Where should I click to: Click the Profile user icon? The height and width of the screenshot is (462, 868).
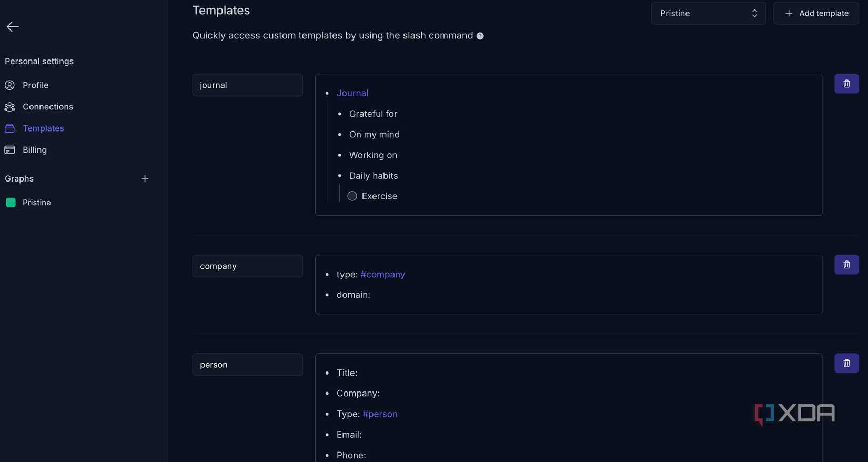pos(9,85)
